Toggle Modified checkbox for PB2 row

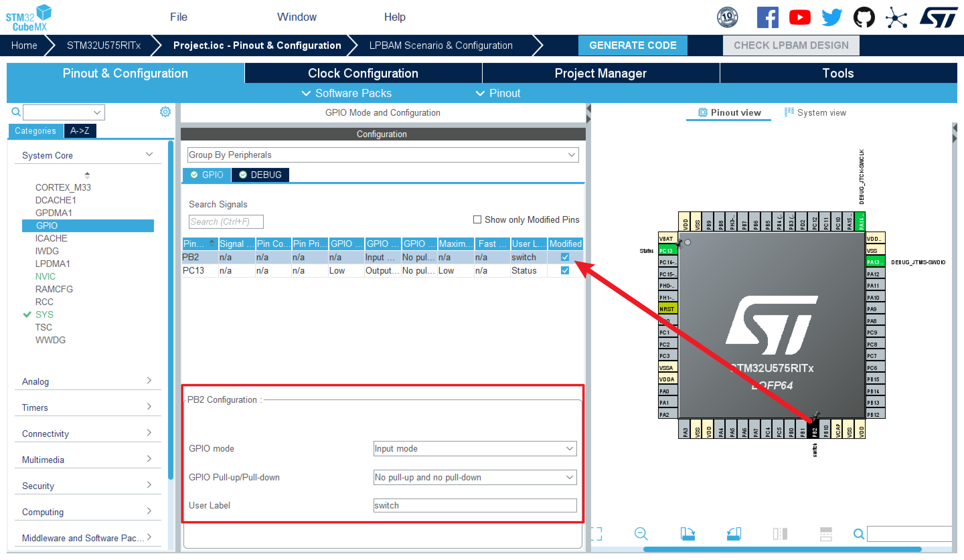[x=565, y=257]
